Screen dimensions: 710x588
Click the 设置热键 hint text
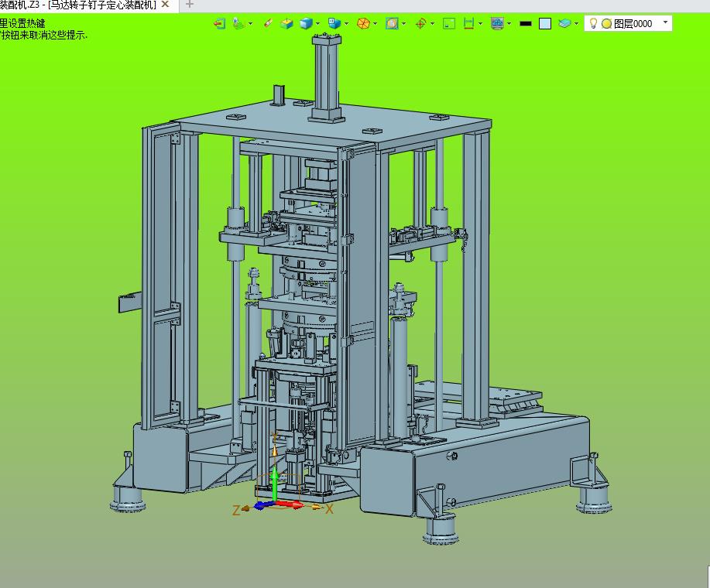pos(27,23)
